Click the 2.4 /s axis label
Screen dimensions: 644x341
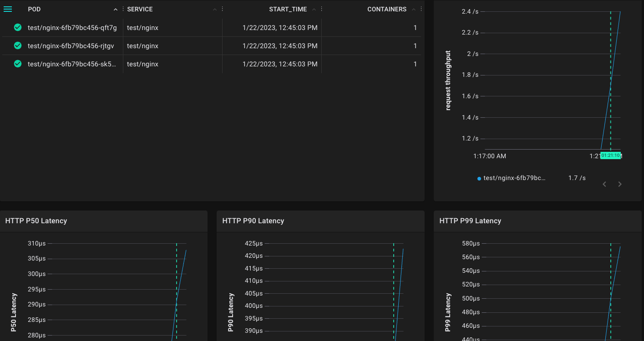(470, 11)
